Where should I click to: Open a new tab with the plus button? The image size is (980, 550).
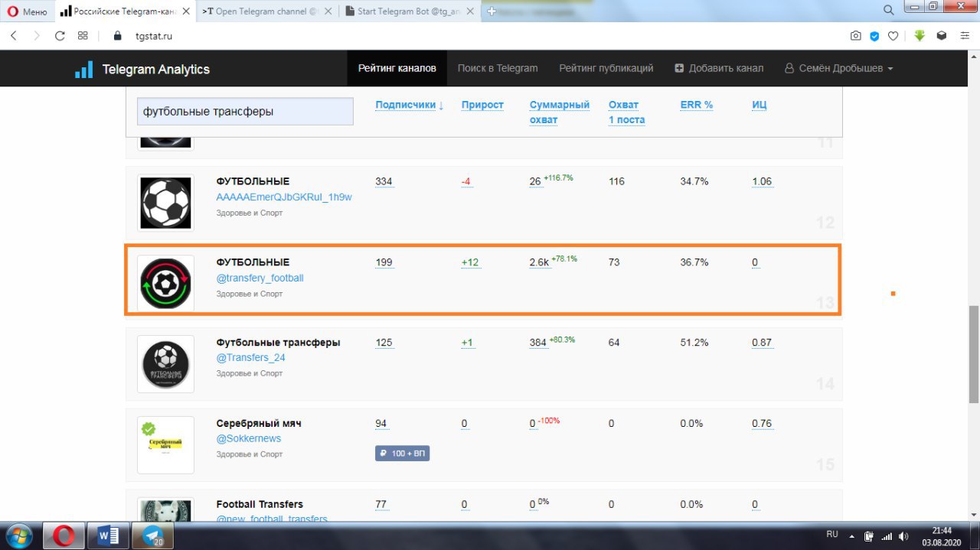(491, 11)
